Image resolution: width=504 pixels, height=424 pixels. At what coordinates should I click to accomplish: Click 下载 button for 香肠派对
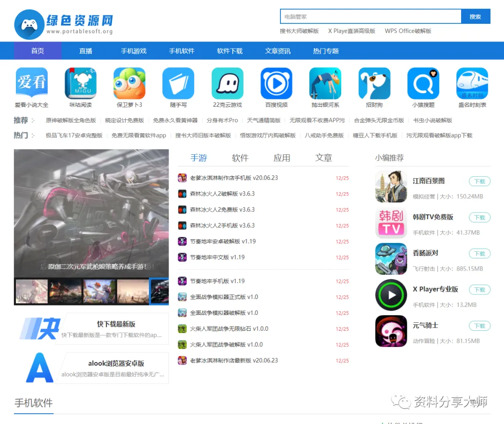[480, 253]
